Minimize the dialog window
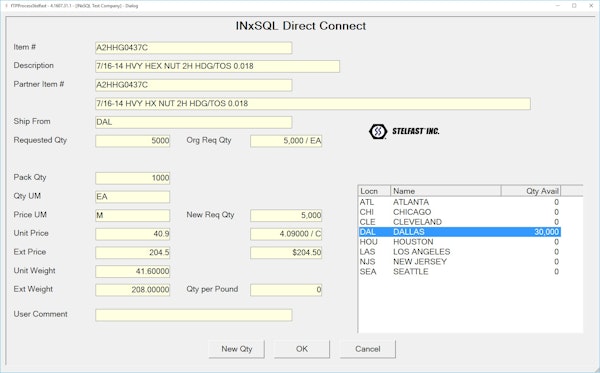 (x=558, y=6)
